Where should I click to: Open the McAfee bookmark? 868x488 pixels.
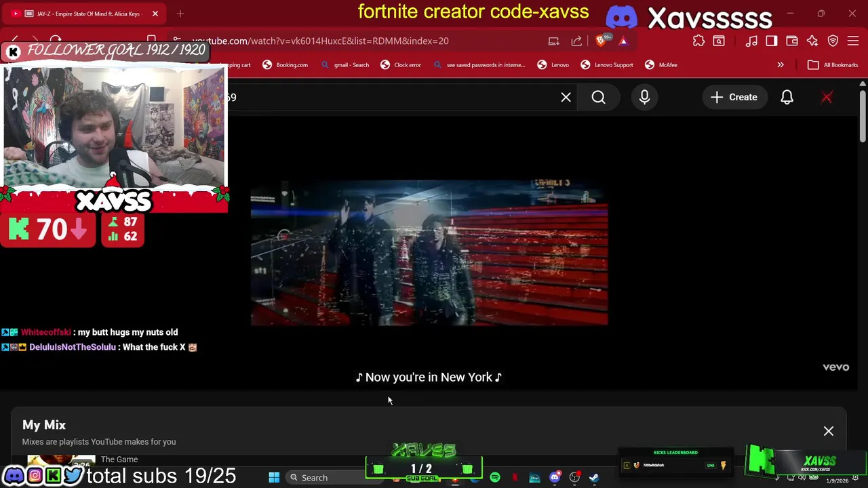pyautogui.click(x=661, y=65)
